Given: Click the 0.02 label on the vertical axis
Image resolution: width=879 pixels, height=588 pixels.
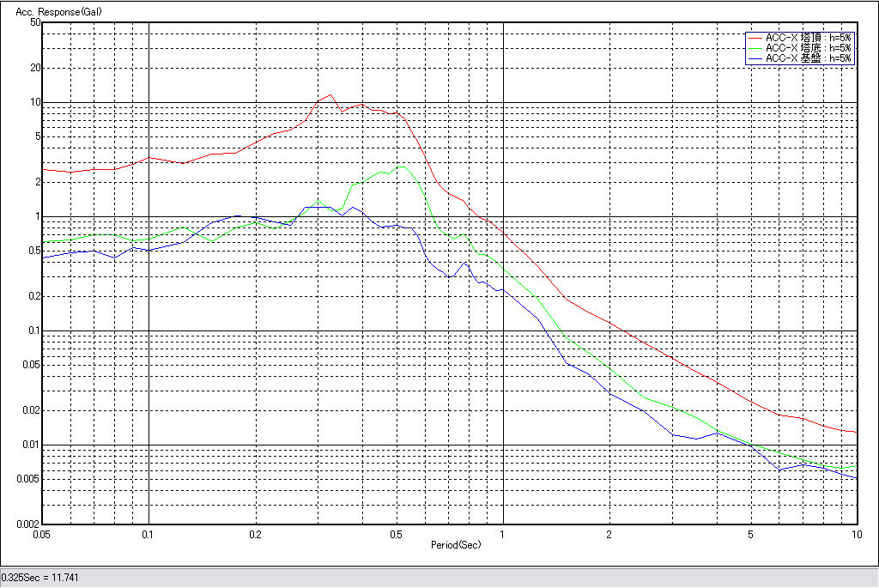Looking at the screenshot, I should [31, 410].
